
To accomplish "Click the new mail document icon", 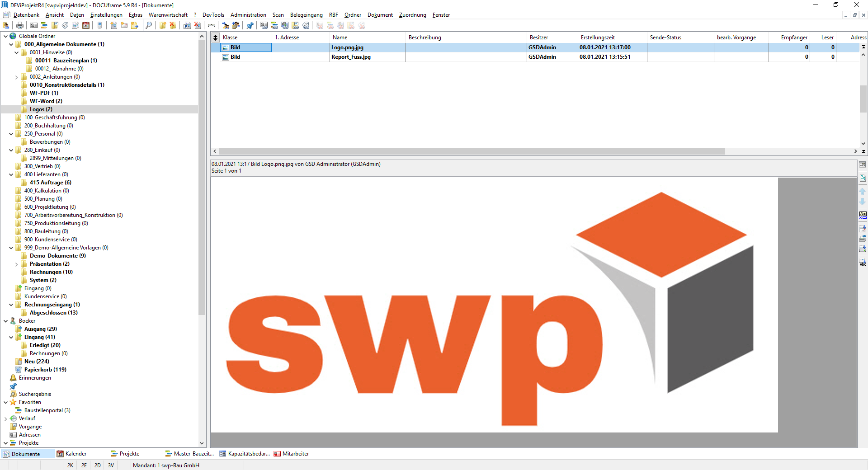I will pos(124,25).
